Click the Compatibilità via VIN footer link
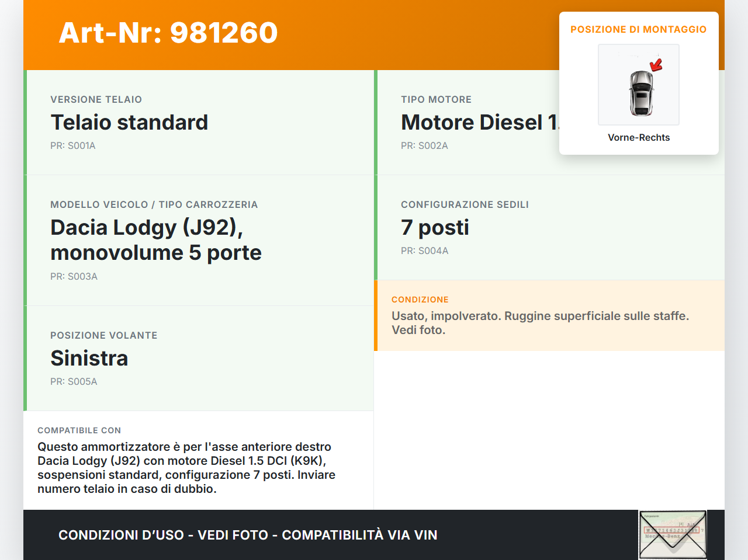This screenshot has height=560, width=748. (x=360, y=534)
